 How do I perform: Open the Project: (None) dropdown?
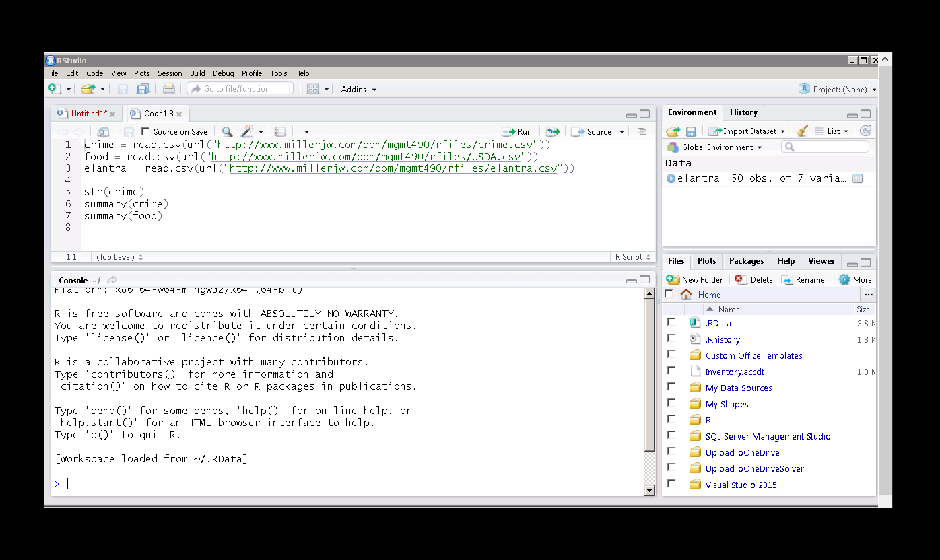coord(838,89)
